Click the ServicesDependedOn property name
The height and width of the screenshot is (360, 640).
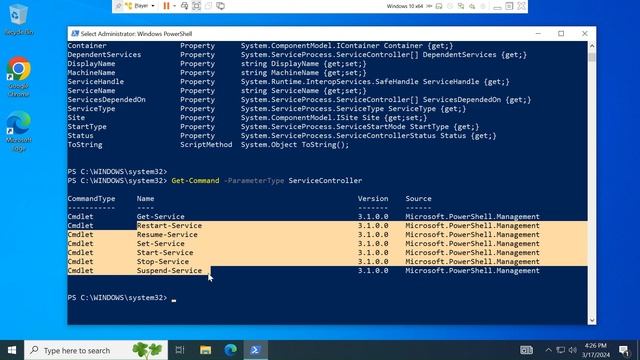pyautogui.click(x=107, y=100)
